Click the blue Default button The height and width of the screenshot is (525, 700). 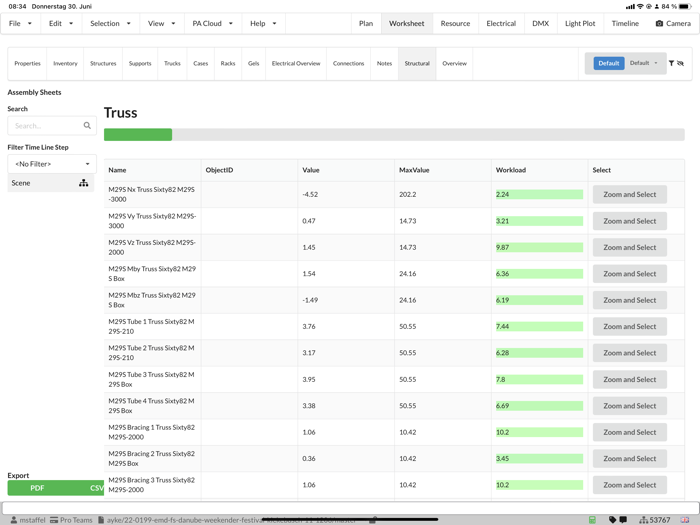[608, 63]
